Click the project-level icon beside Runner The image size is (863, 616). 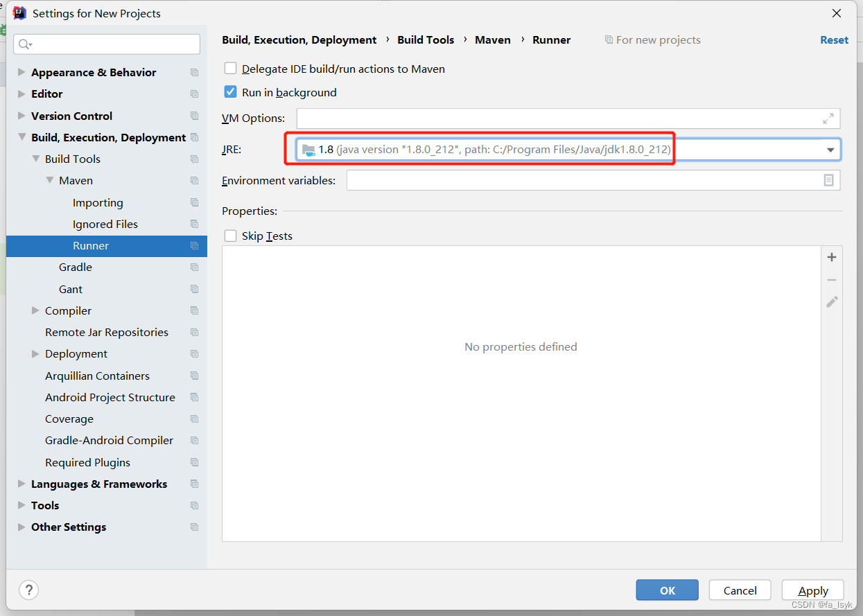pos(194,246)
